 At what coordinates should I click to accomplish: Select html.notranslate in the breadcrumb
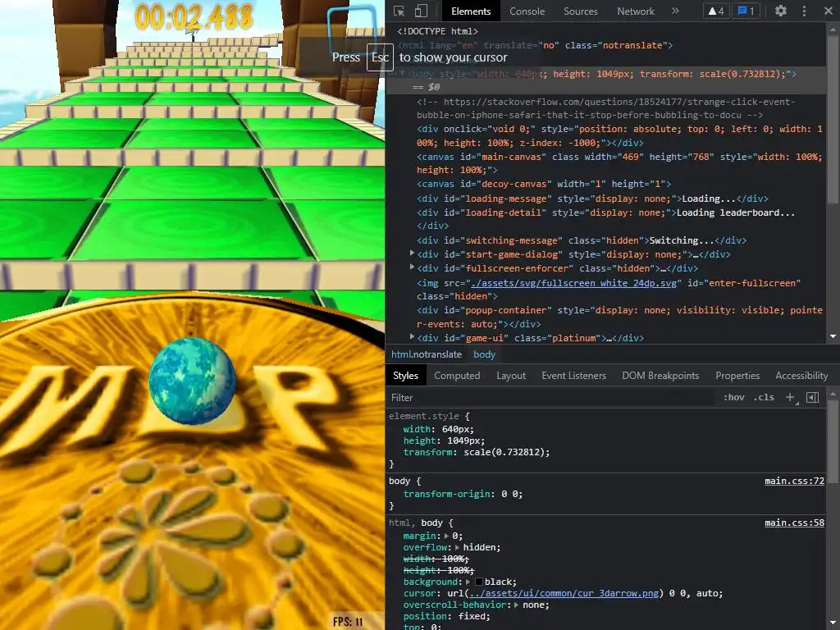point(427,354)
